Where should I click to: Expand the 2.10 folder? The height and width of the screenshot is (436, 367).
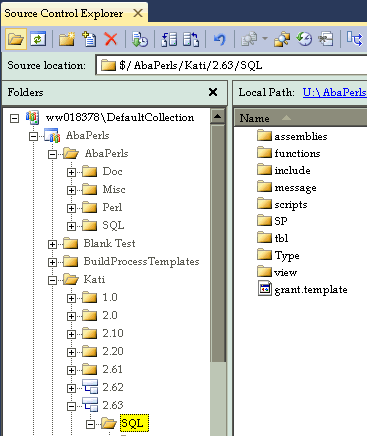point(71,334)
